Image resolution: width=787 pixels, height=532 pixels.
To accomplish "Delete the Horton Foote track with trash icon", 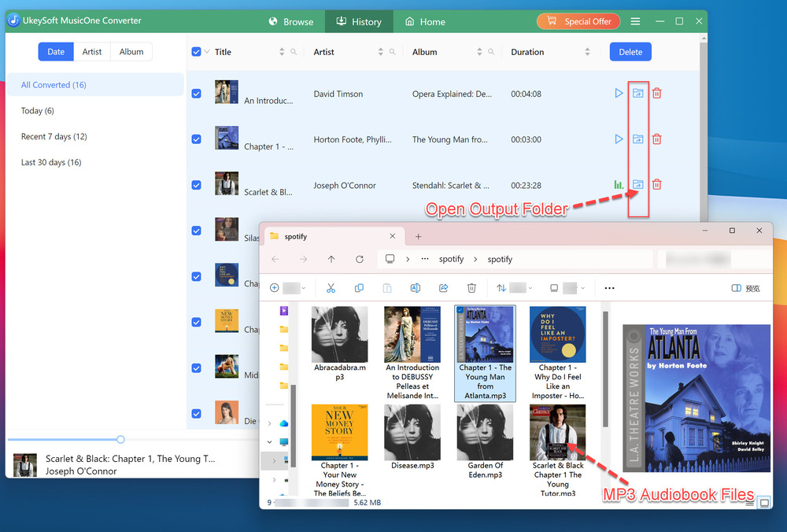I will point(656,139).
